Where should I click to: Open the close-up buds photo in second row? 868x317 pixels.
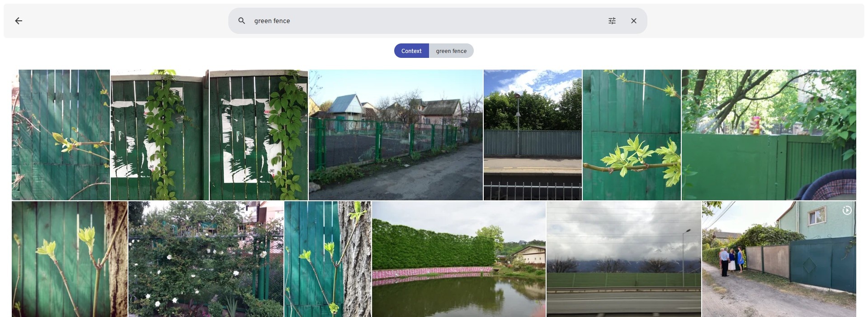pos(70,259)
